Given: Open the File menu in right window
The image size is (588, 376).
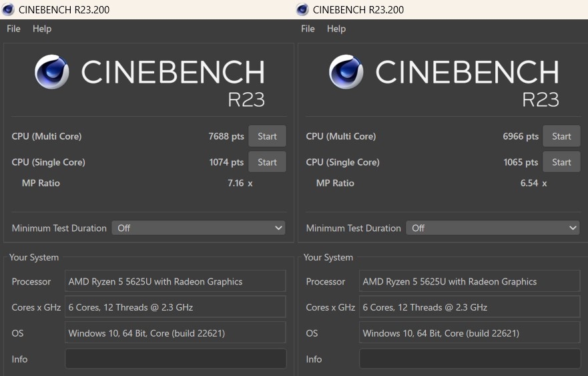Looking at the screenshot, I should 308,29.
